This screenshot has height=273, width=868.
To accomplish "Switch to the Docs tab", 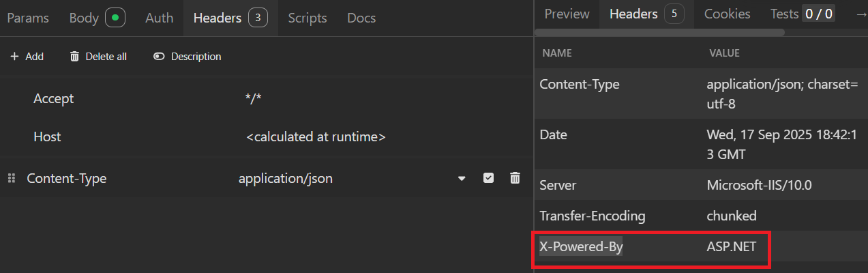I will [361, 18].
